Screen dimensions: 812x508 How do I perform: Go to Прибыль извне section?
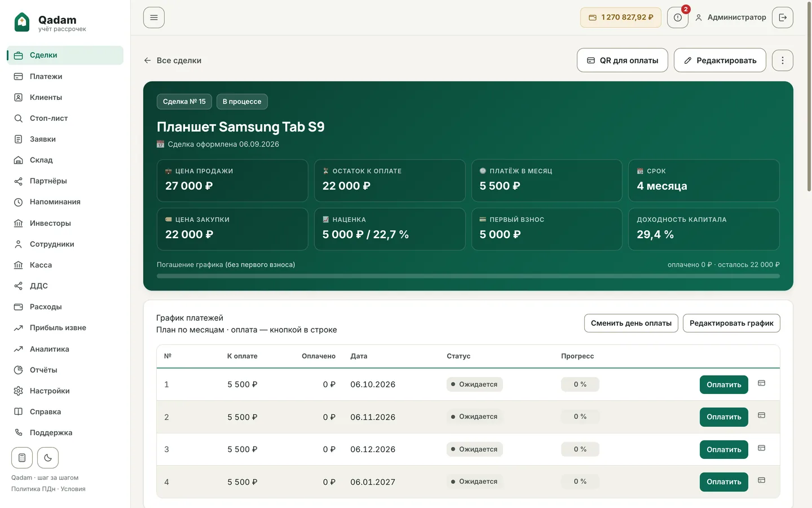[65, 328]
